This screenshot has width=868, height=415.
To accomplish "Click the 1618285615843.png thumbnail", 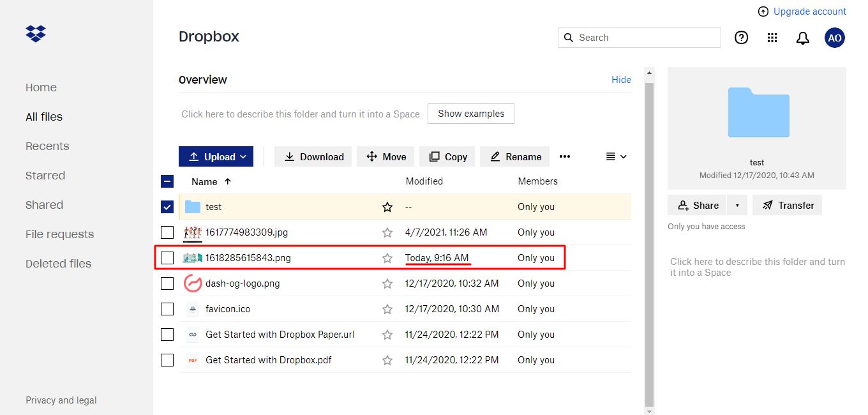I will click(x=193, y=258).
